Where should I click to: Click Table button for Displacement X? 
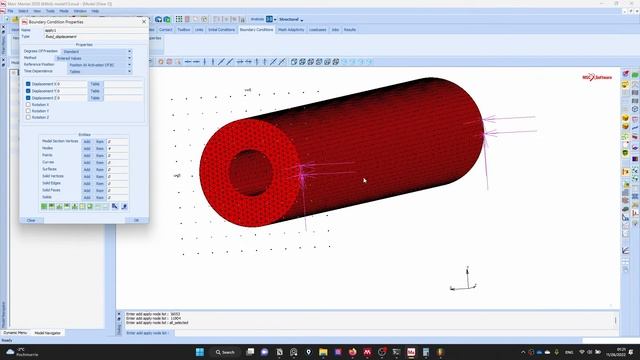[x=95, y=84]
